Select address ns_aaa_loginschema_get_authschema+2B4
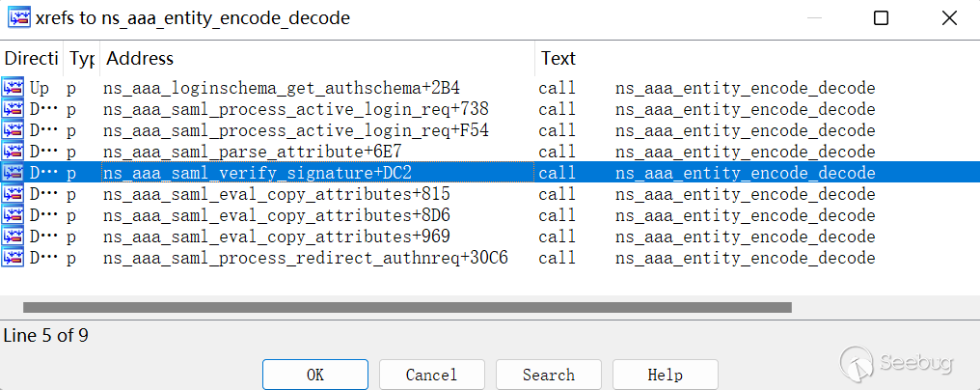980x390 pixels. 282,88
